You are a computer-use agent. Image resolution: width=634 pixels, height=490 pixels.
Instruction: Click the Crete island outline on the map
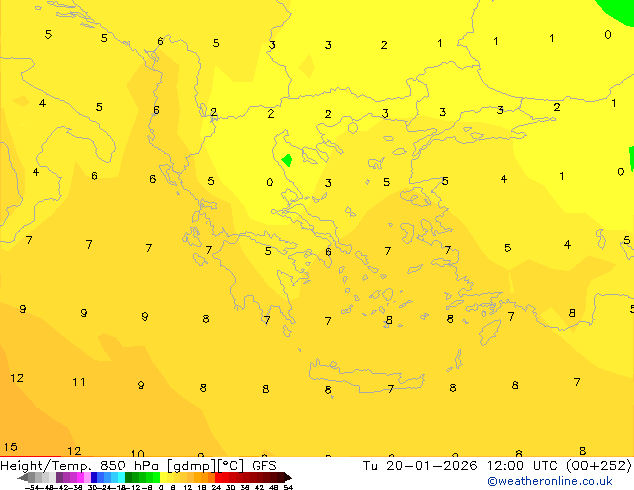[x=366, y=377]
